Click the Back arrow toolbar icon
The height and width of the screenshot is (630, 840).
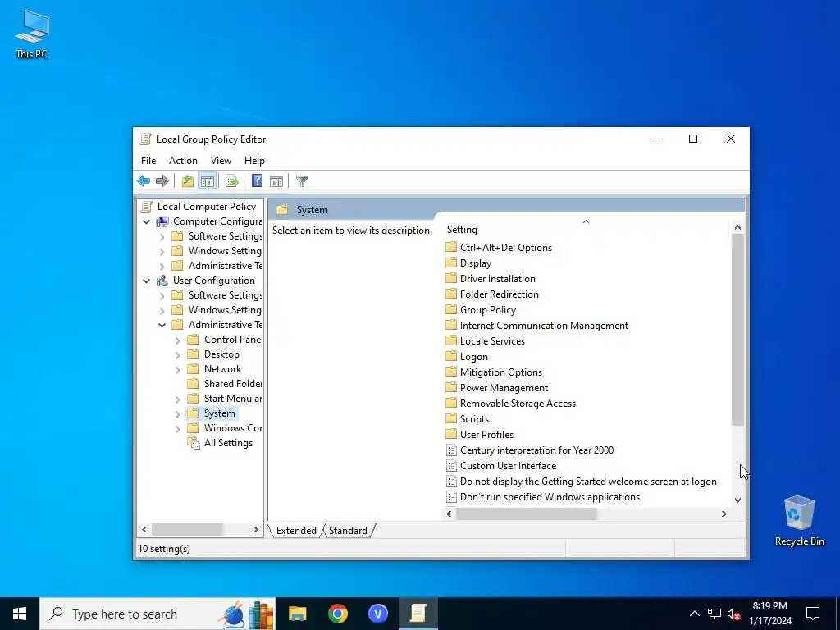click(144, 181)
